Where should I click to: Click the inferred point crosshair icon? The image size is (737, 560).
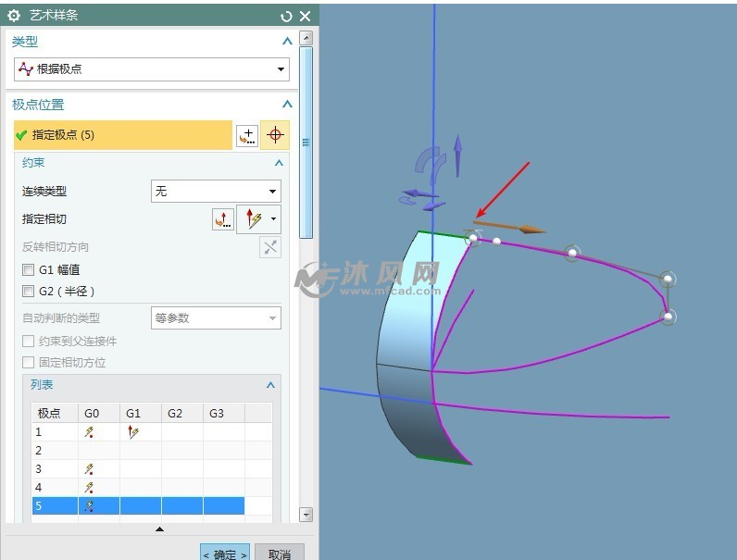(275, 135)
